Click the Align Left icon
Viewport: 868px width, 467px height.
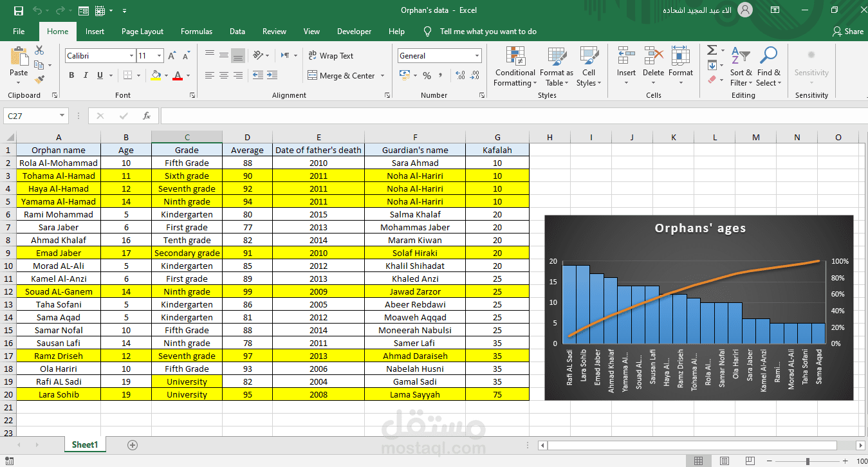coord(208,75)
